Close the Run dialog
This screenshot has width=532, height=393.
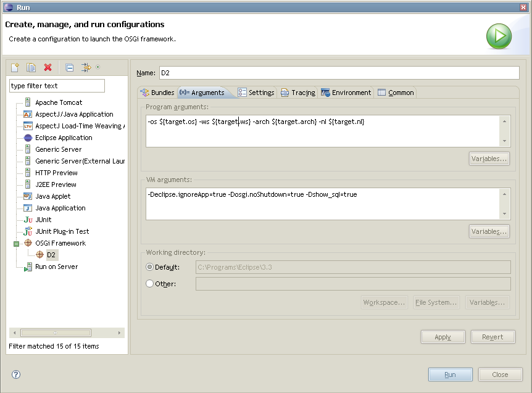click(500, 374)
